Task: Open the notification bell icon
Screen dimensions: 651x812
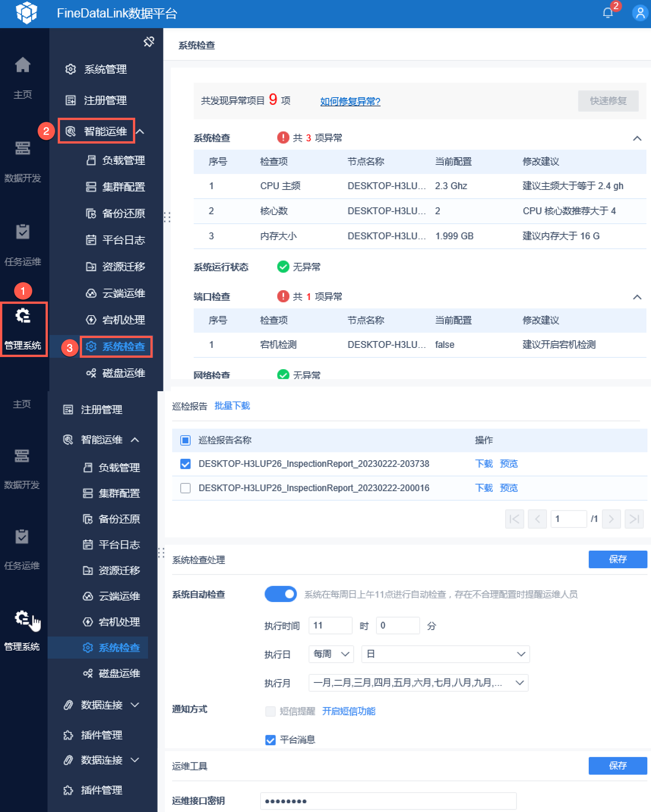Action: coord(608,13)
